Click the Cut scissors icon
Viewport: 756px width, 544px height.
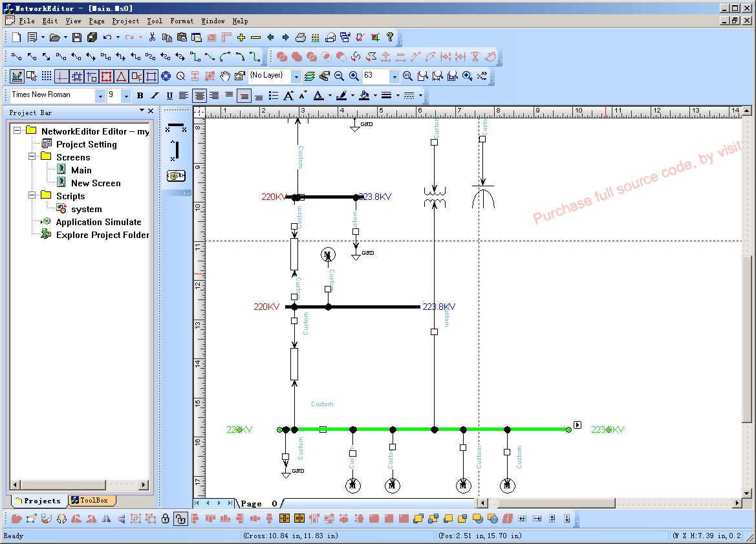152,38
